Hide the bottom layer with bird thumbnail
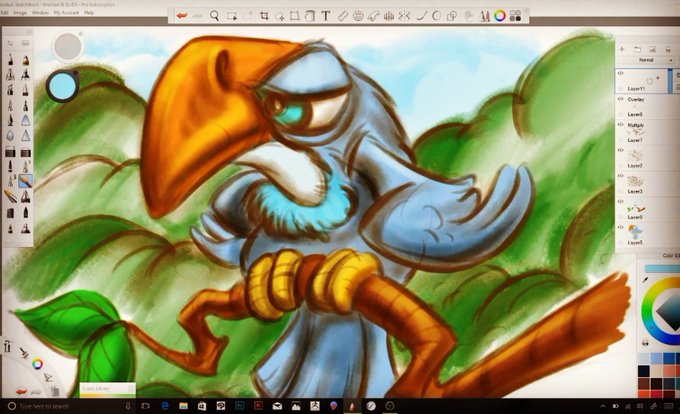This screenshot has width=680, height=414. point(621,227)
